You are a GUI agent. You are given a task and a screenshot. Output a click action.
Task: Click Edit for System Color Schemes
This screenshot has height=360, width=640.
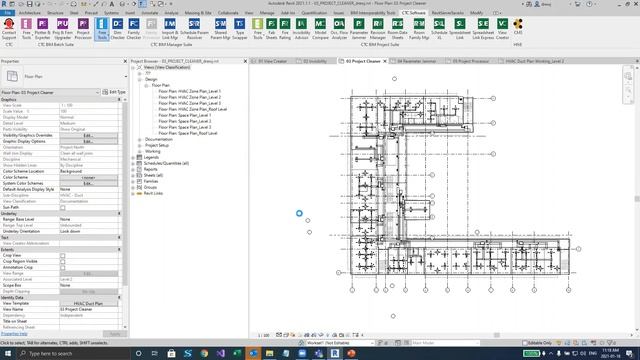(89, 184)
